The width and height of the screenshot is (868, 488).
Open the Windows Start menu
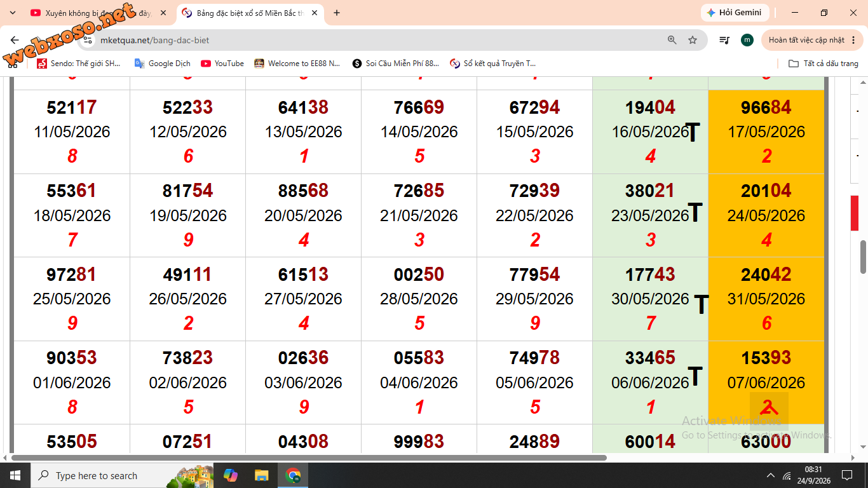click(15, 475)
